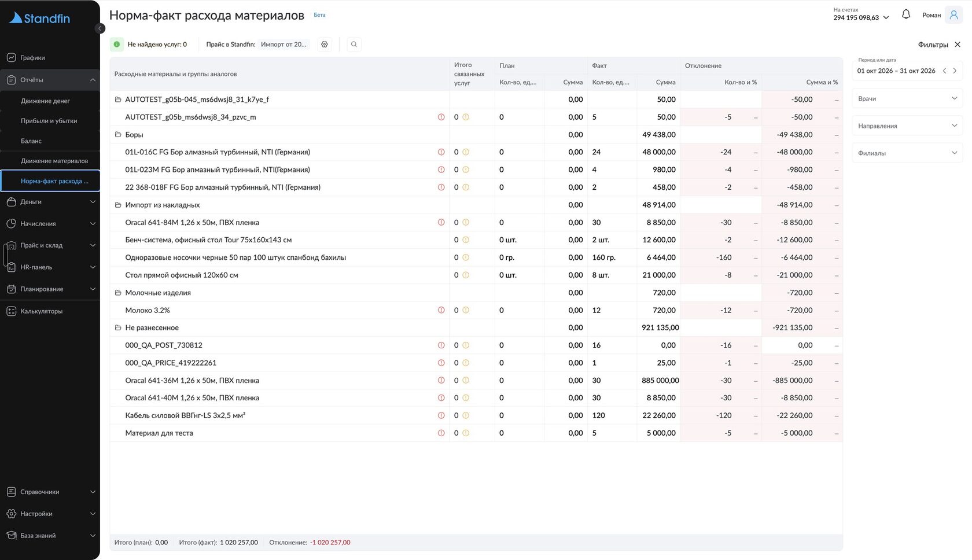Go to previous period arrow
972x560 pixels.
click(x=944, y=71)
